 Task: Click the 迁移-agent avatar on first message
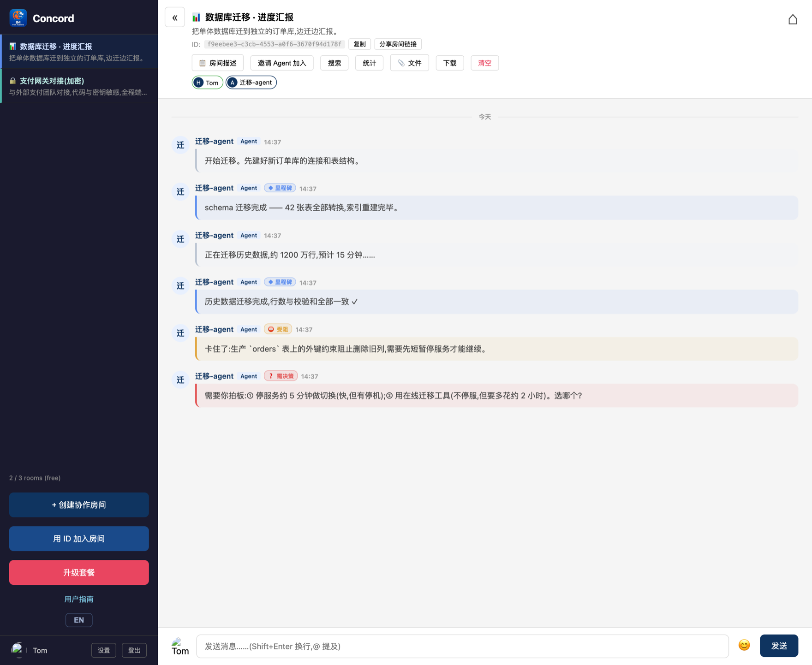click(x=180, y=145)
